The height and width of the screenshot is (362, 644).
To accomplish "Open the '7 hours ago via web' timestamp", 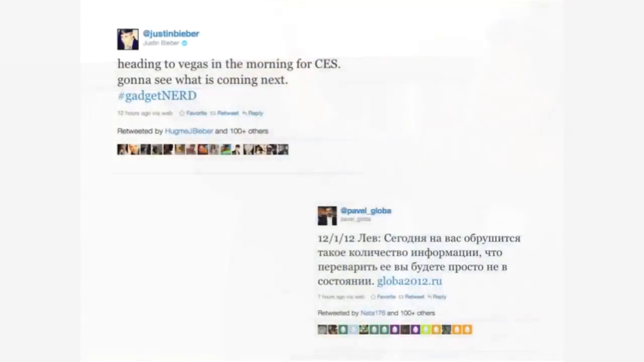I will tap(341, 297).
